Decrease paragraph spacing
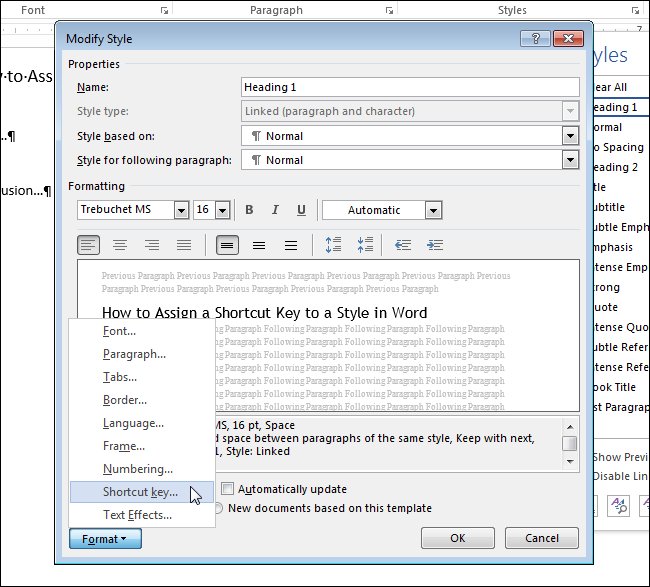 [x=365, y=245]
